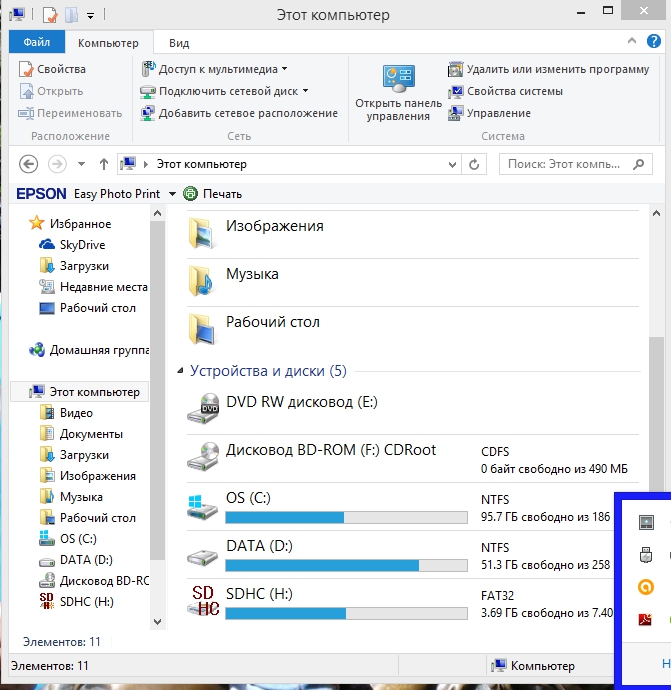This screenshot has height=690, width=671.
Task: Open the Файл menu tab
Action: pos(37,43)
